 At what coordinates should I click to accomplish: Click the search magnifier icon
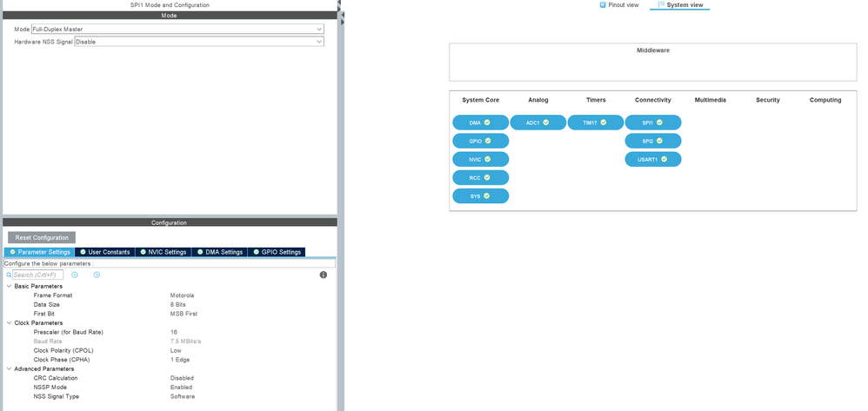[x=9, y=275]
